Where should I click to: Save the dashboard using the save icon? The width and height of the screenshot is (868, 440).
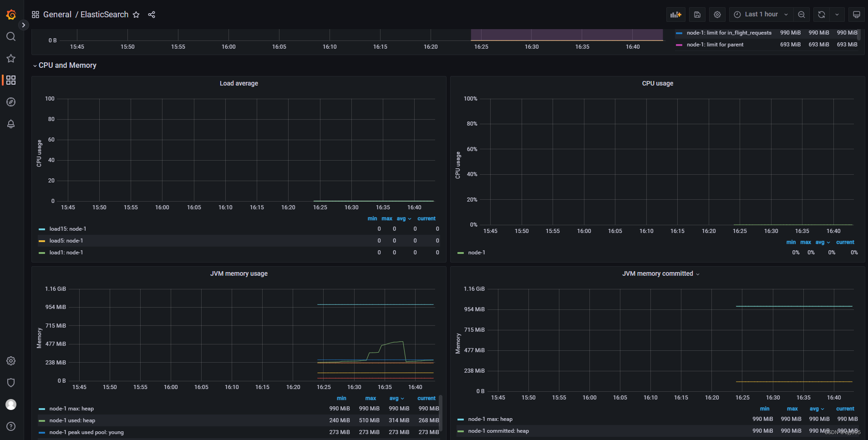tap(696, 14)
